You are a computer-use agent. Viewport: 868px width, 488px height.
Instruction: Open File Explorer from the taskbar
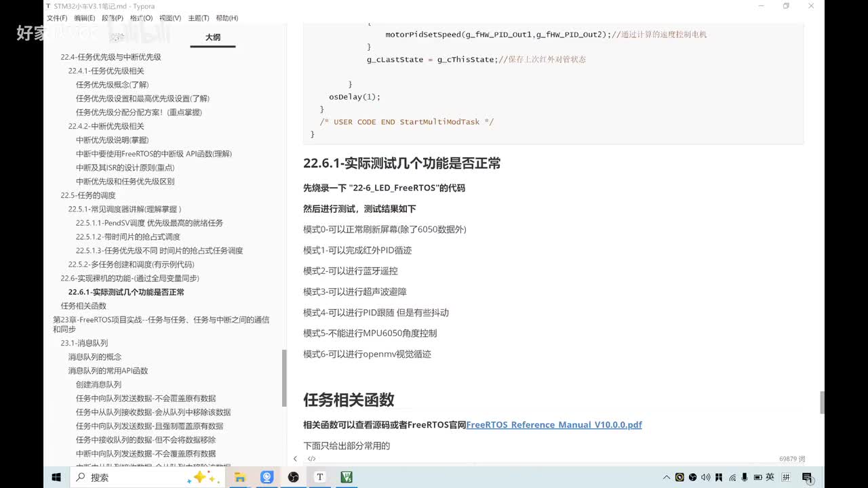239,477
